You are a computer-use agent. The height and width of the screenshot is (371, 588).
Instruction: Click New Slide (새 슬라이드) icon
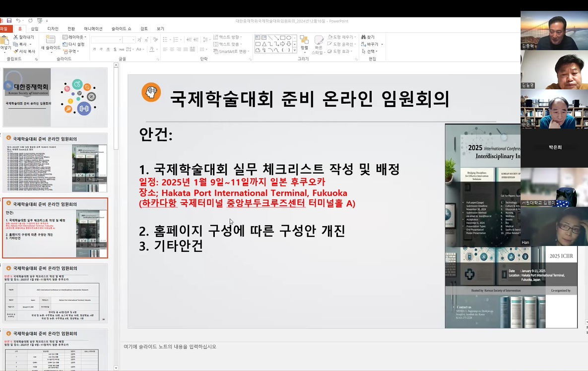(x=51, y=39)
